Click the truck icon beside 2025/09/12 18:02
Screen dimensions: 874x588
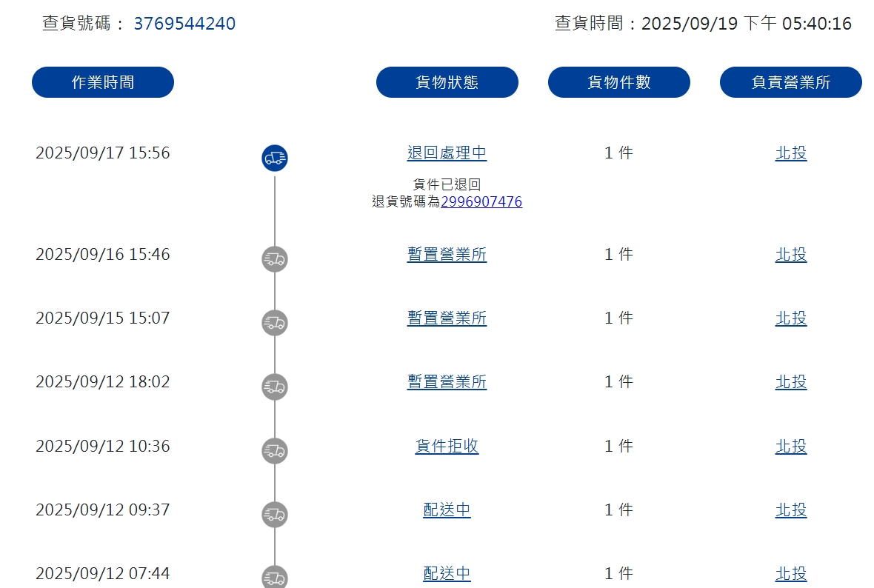coord(275,387)
